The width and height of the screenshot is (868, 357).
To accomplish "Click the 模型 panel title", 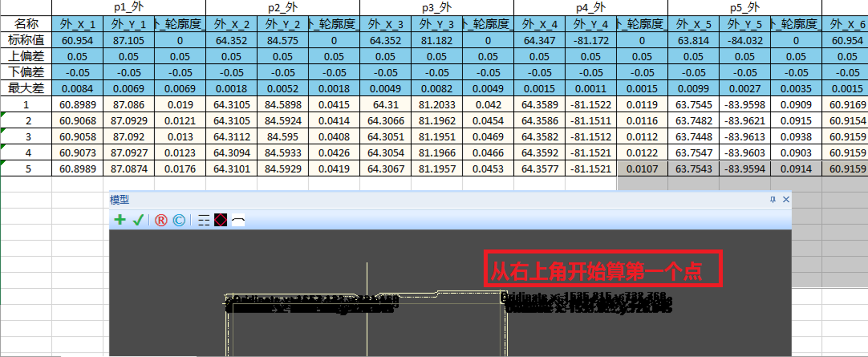I will pyautogui.click(x=120, y=200).
